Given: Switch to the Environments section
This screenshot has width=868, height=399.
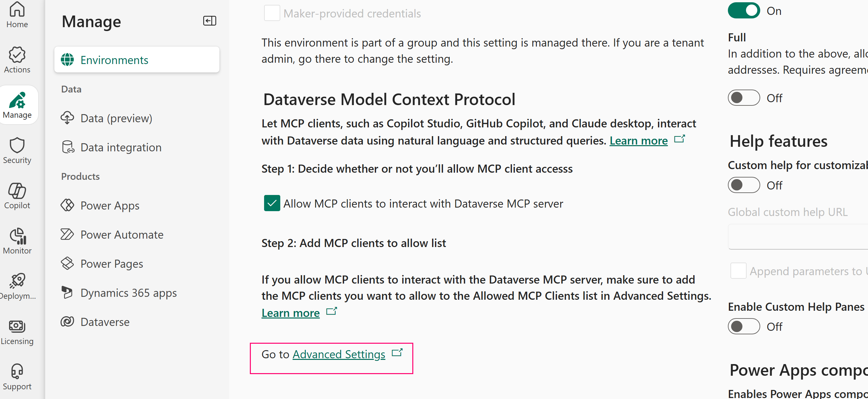Looking at the screenshot, I should pos(114,59).
